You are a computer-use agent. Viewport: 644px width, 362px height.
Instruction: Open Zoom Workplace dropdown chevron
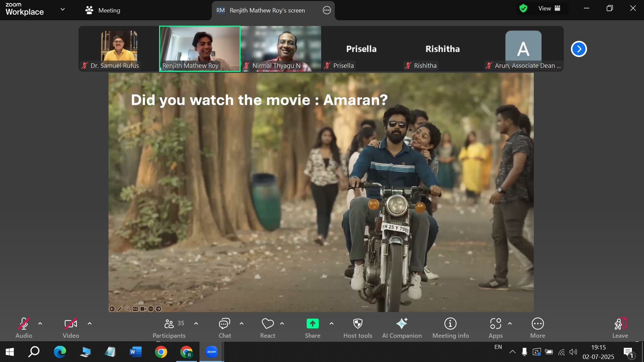coord(63,9)
